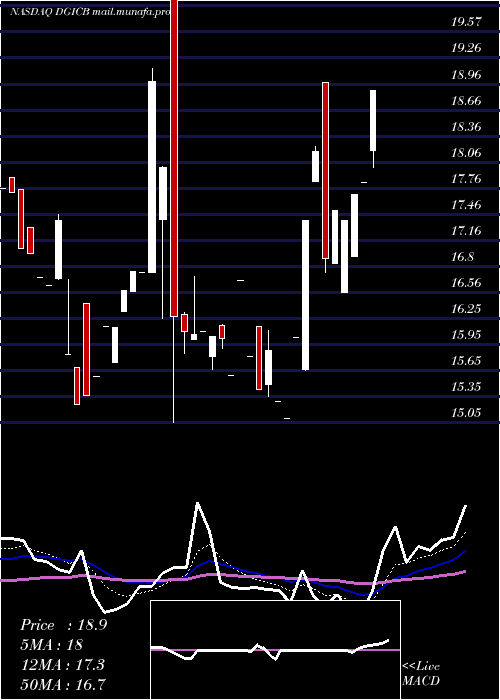Click the 5MA : 18 readout
500x700 pixels.
tap(51, 645)
